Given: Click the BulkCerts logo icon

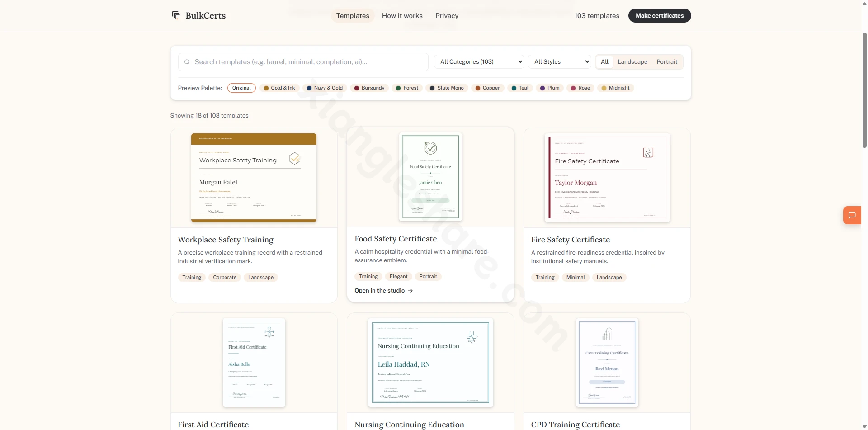Looking at the screenshot, I should [176, 15].
